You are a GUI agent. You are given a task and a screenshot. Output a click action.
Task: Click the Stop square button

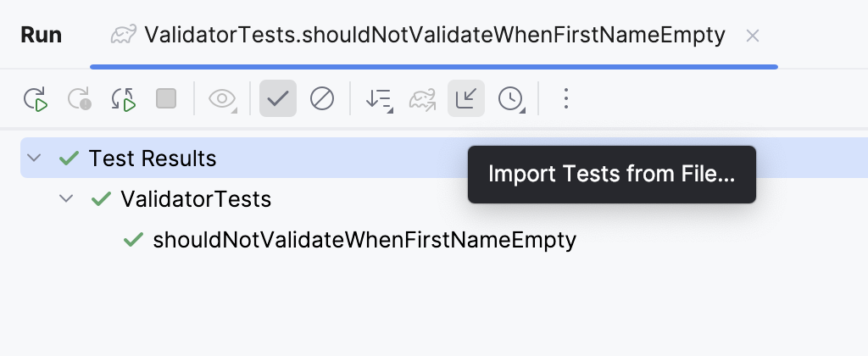click(x=166, y=99)
